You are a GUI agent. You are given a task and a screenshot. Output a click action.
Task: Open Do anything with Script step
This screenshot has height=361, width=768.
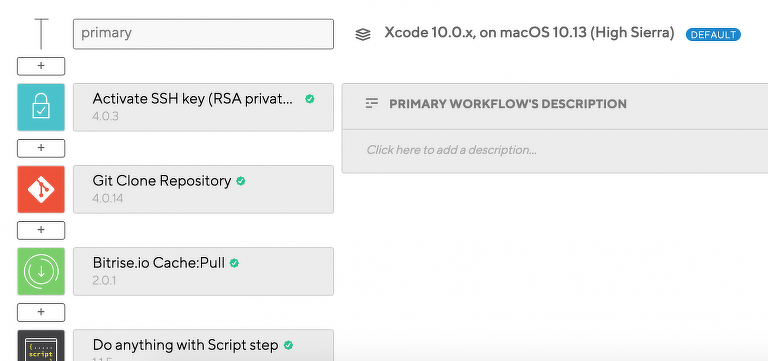pyautogui.click(x=203, y=345)
